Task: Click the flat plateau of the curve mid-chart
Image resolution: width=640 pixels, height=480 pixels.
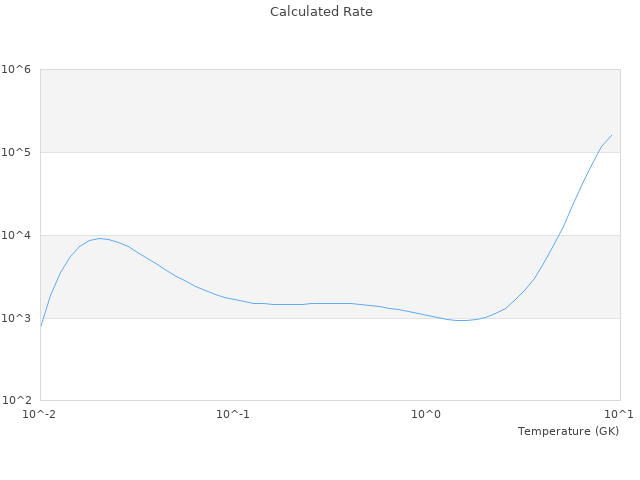Action: (x=320, y=303)
